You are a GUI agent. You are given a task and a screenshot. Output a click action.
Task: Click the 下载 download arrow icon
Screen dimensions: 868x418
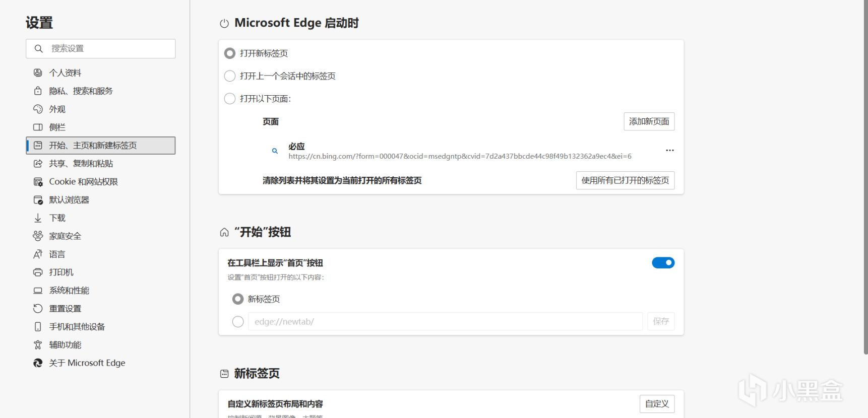point(38,218)
